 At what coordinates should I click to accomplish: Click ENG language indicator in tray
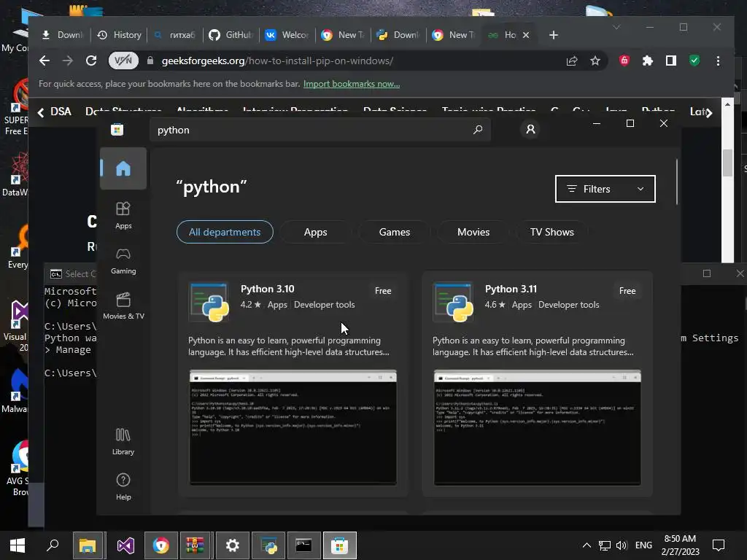pyautogui.click(x=643, y=545)
